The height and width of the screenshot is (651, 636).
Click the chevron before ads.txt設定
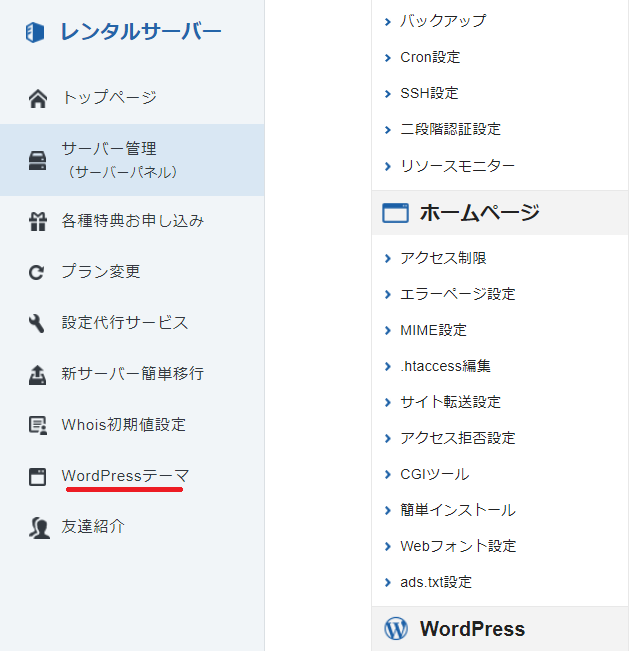(x=388, y=583)
